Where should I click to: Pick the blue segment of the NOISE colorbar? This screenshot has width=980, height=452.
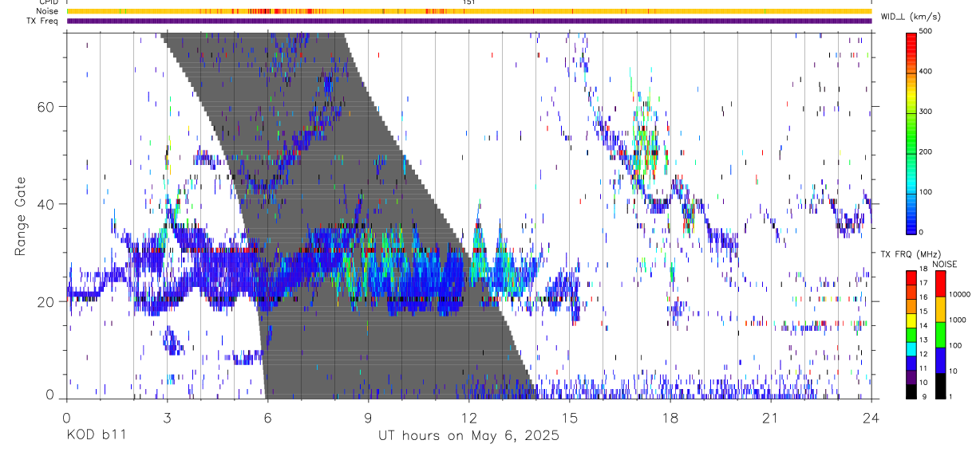940,360
